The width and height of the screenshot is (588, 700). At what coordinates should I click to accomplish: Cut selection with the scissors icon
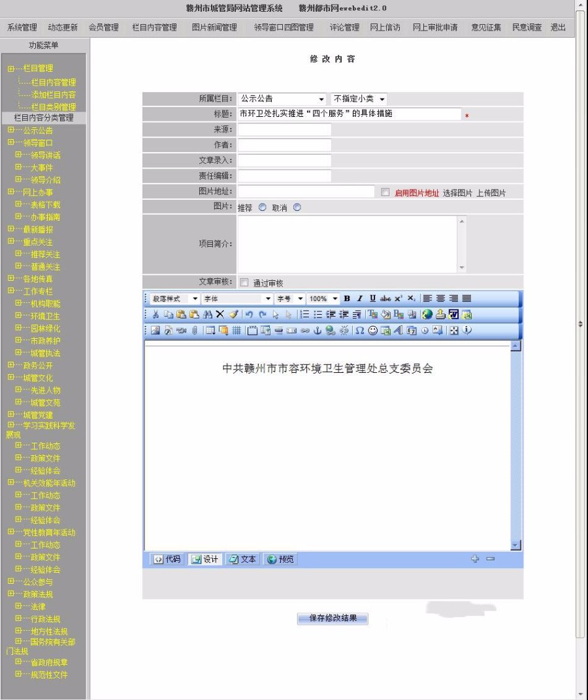[155, 314]
